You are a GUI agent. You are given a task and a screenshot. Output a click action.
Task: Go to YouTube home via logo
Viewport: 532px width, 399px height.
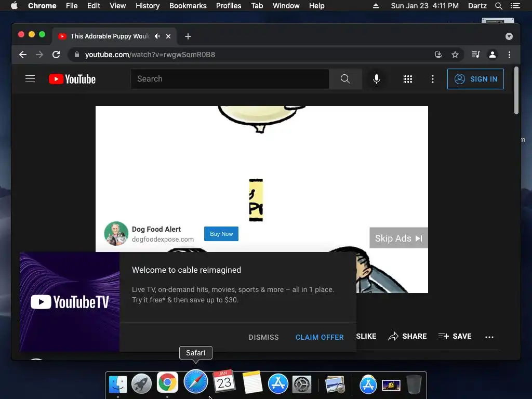pos(72,79)
